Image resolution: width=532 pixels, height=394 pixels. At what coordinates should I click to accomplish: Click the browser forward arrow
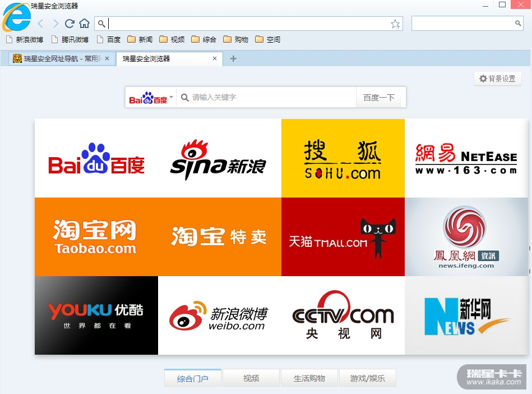click(x=55, y=24)
